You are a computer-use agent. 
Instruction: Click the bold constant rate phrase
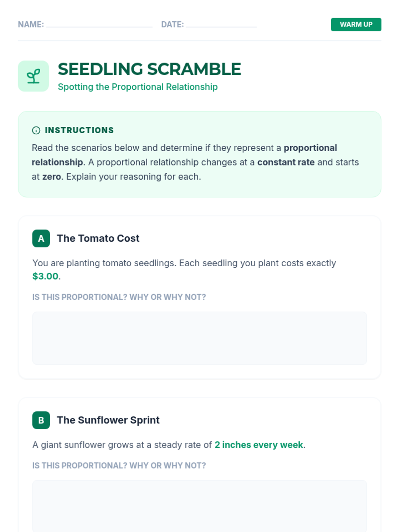click(x=286, y=162)
